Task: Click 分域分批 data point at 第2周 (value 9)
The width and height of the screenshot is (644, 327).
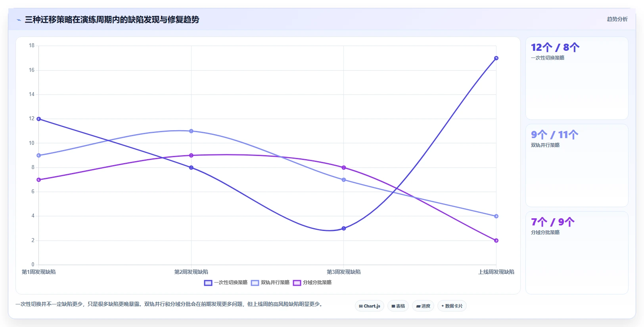Action: click(191, 155)
